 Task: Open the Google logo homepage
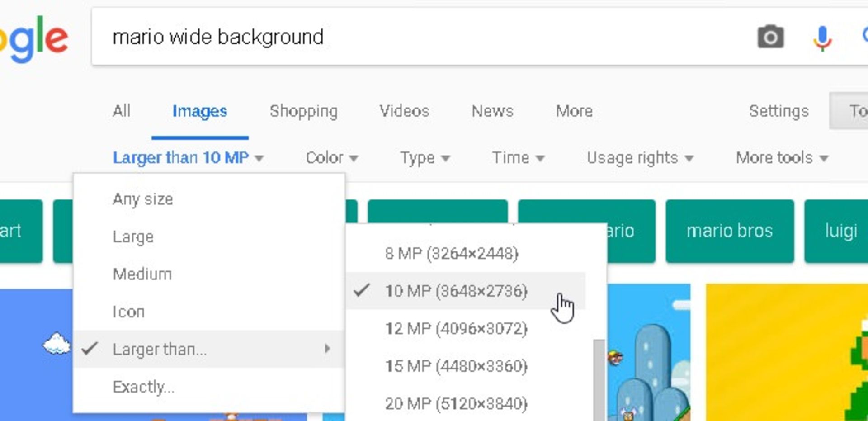(34, 39)
